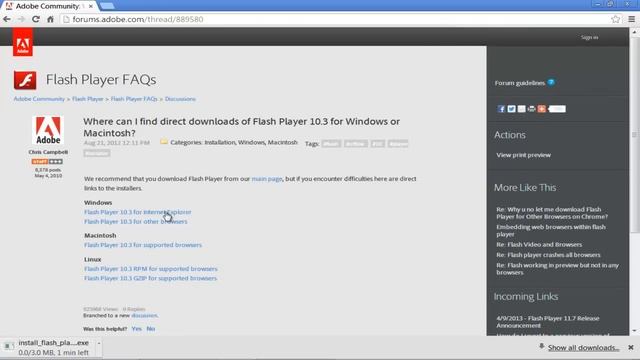Image resolution: width=640 pixels, height=360 pixels.
Task: Click the Flash Player FAQs heading
Action: tap(101, 80)
